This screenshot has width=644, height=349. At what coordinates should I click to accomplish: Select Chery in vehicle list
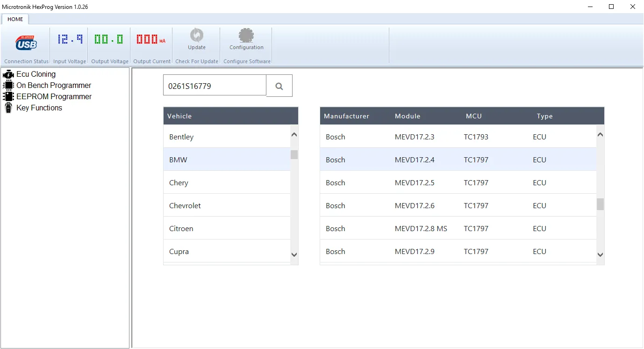coord(227,182)
